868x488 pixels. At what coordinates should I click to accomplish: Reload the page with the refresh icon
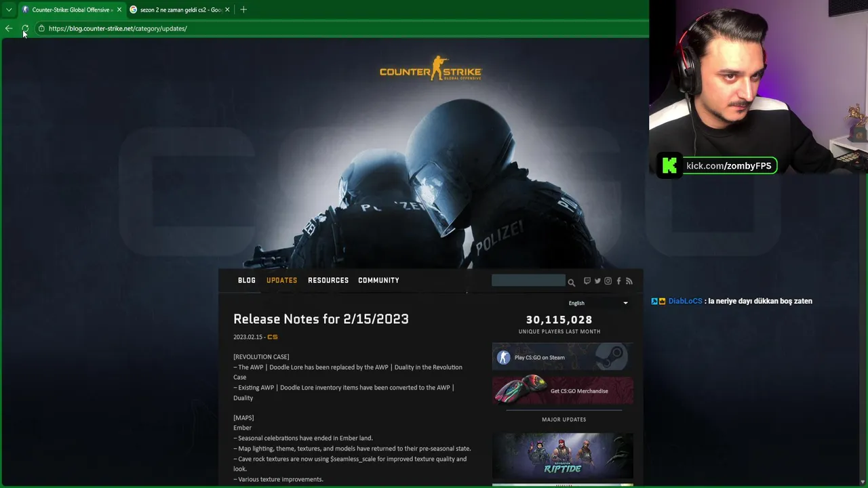pyautogui.click(x=25, y=28)
